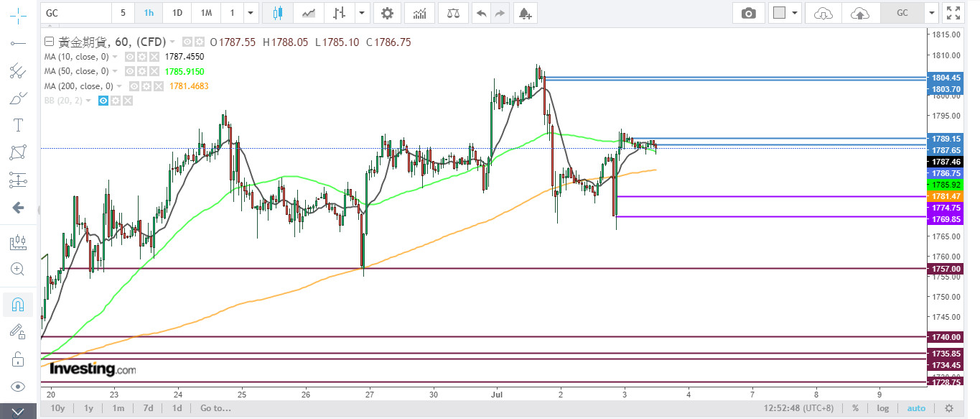The height and width of the screenshot is (419, 980).
Task: Open the pitchfork drawing tool
Action: pyautogui.click(x=18, y=70)
